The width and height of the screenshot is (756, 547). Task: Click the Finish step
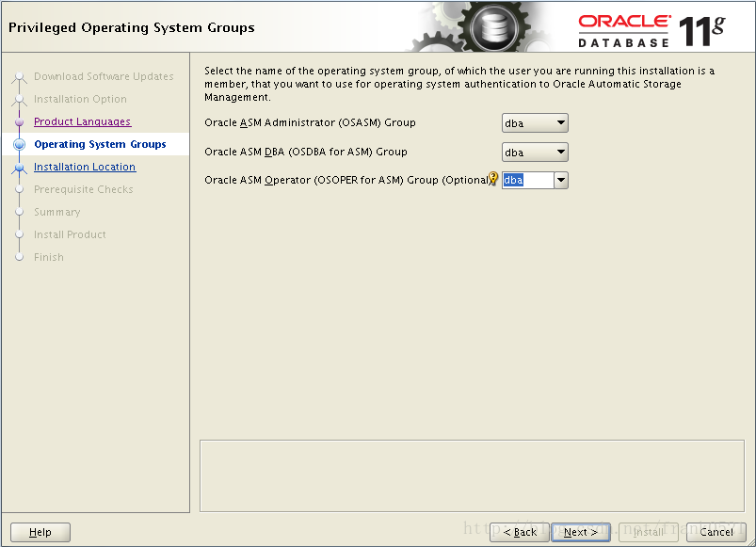click(49, 257)
